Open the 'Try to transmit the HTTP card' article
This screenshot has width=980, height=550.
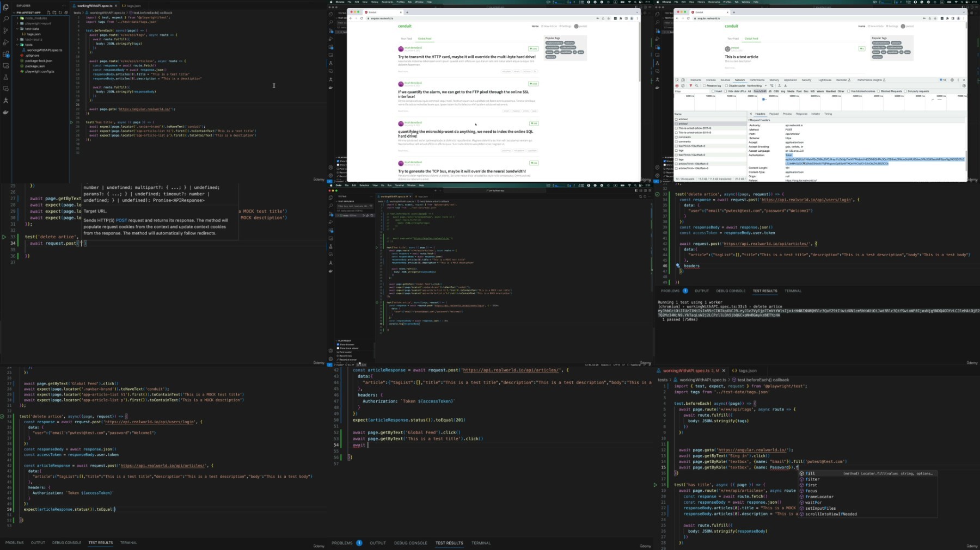tap(467, 57)
